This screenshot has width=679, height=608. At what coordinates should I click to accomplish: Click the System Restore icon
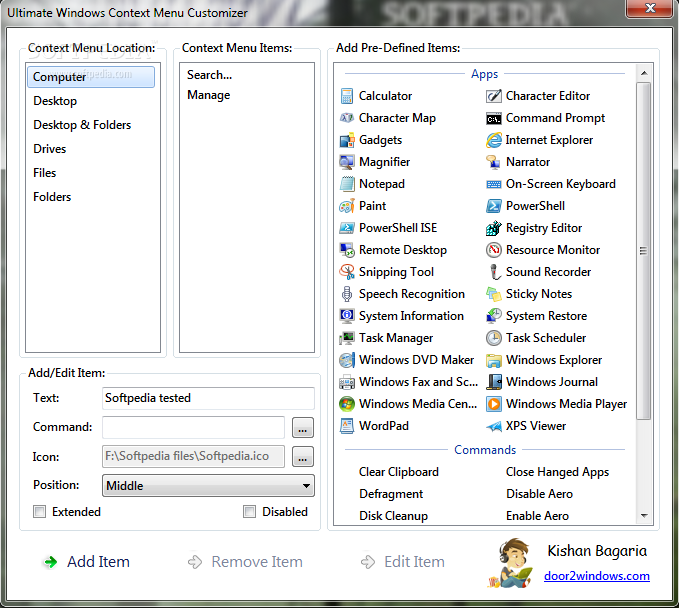(494, 316)
